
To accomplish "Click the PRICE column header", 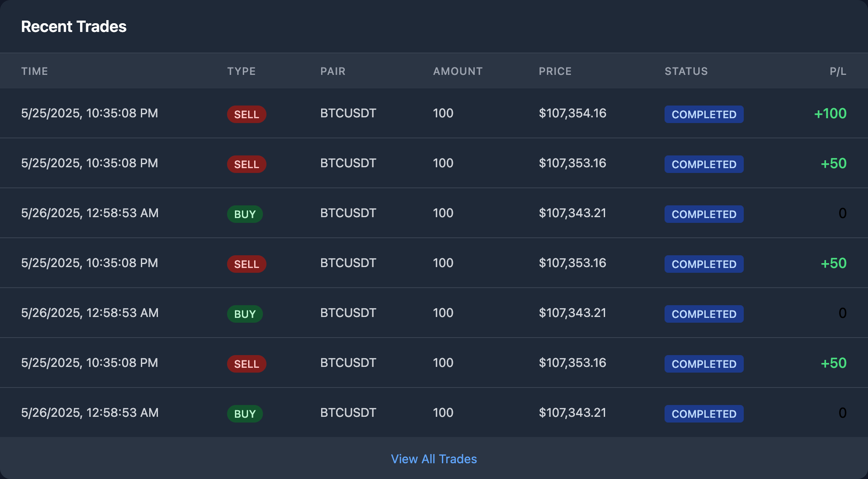I will click(x=555, y=71).
